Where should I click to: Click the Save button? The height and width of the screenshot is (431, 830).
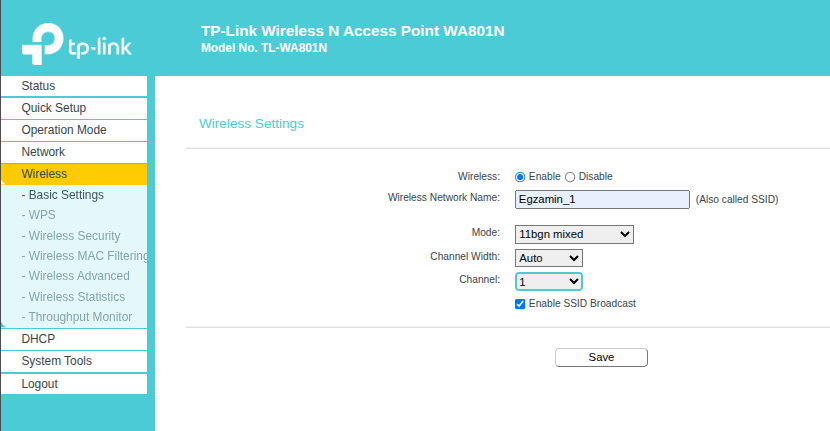tap(601, 357)
